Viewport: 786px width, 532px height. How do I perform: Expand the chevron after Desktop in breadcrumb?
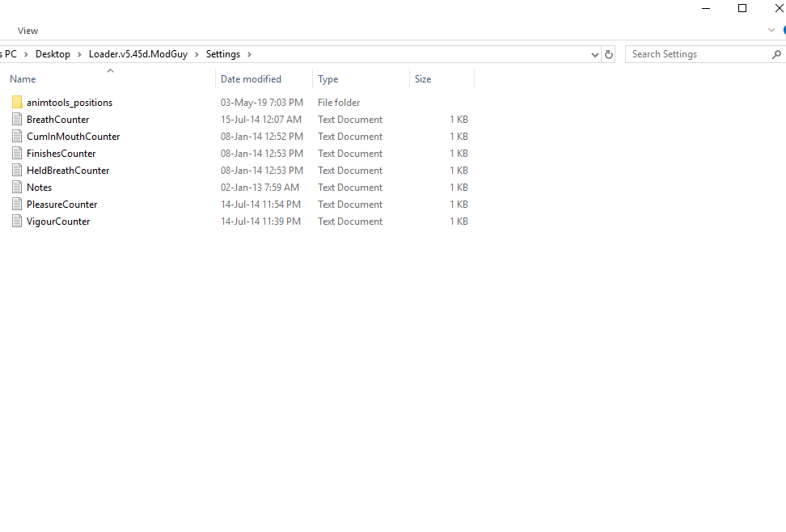click(79, 54)
